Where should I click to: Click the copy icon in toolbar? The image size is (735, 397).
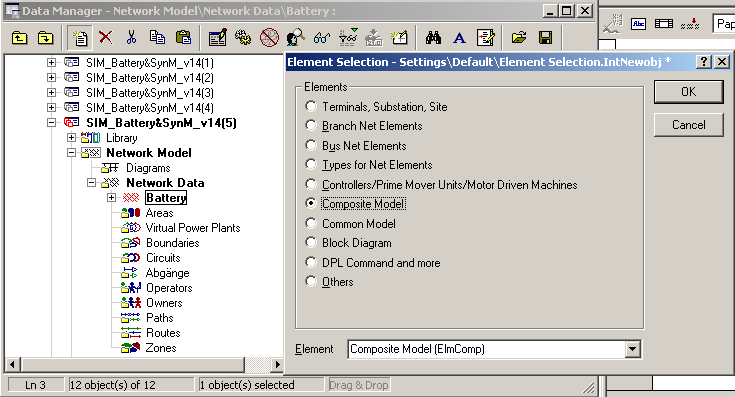click(x=157, y=37)
